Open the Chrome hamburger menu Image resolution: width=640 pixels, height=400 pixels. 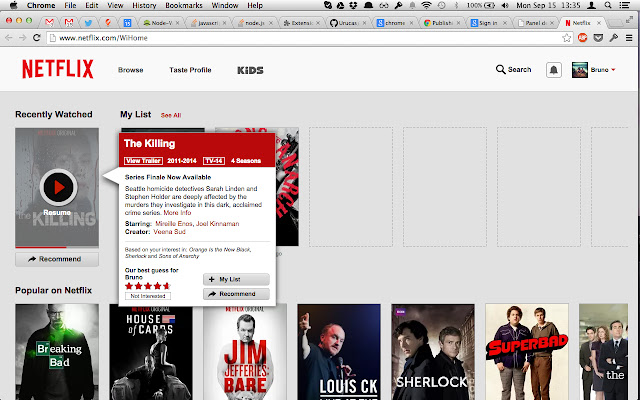[629, 38]
